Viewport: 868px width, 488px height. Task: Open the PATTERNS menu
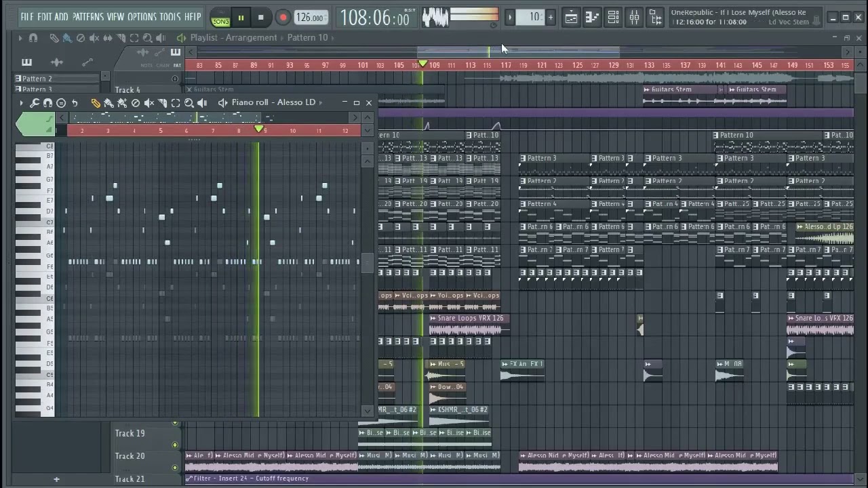pos(88,16)
